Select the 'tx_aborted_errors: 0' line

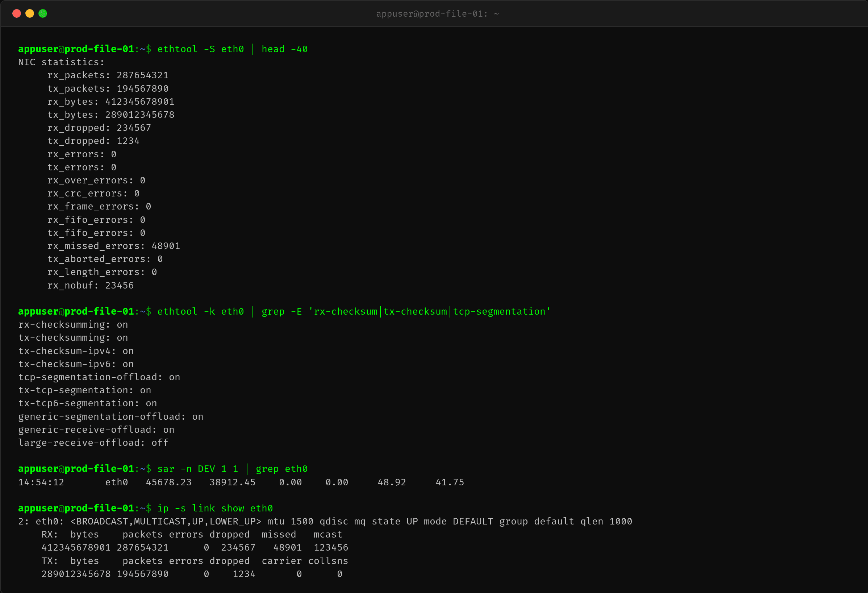[x=105, y=259]
